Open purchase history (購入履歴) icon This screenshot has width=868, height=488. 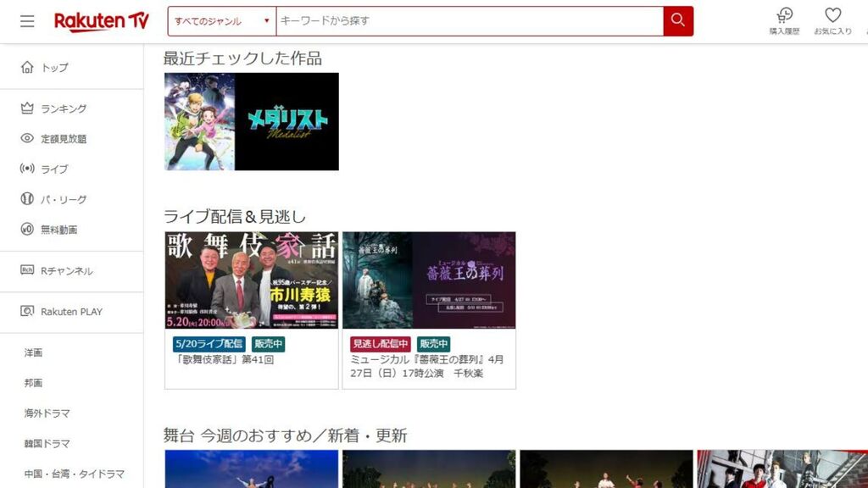pyautogui.click(x=784, y=21)
